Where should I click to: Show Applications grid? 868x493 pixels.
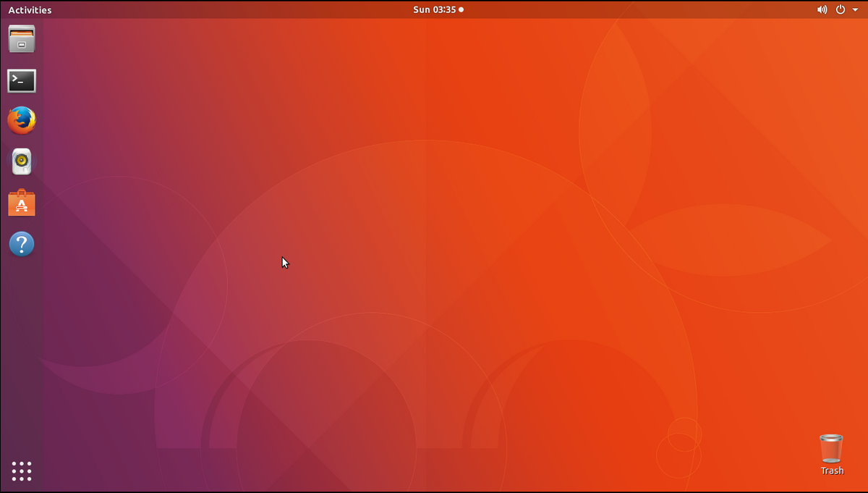point(22,471)
